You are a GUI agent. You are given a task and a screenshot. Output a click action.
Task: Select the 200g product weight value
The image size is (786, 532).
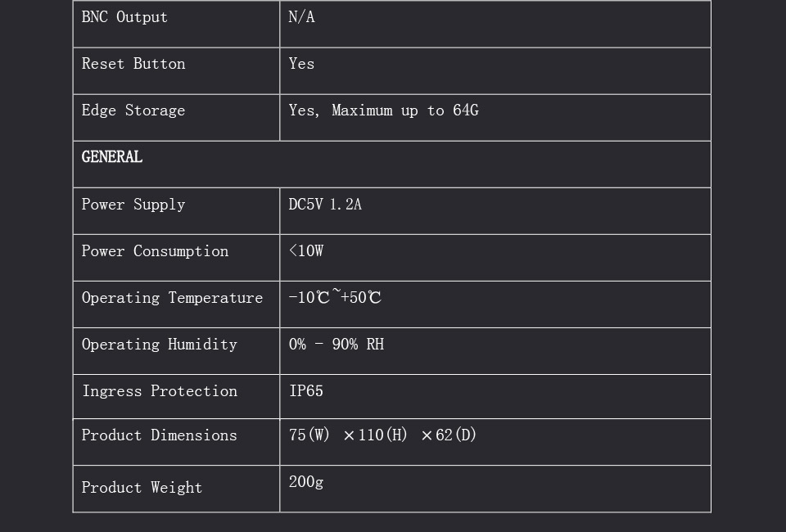[306, 482]
